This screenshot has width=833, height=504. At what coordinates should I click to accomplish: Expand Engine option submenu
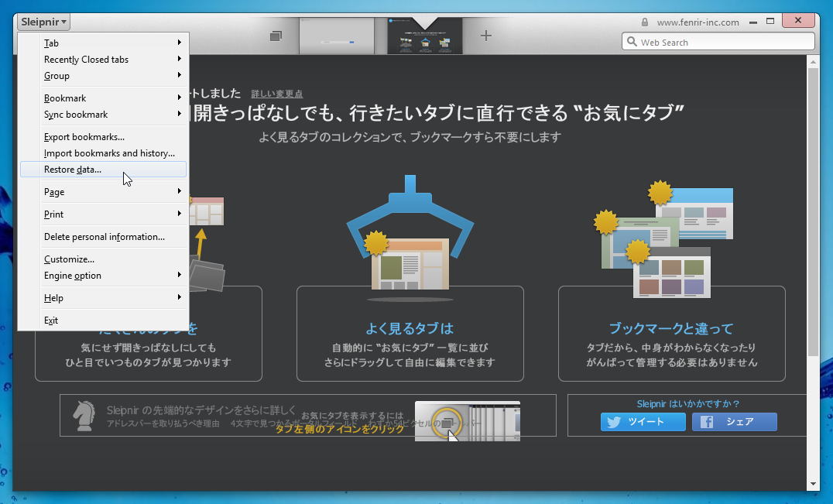pos(104,276)
